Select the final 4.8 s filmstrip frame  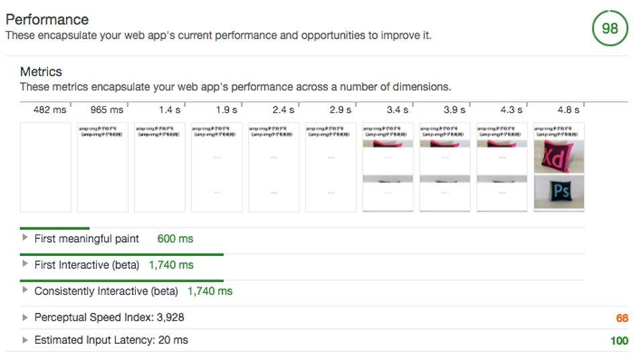pyautogui.click(x=559, y=167)
